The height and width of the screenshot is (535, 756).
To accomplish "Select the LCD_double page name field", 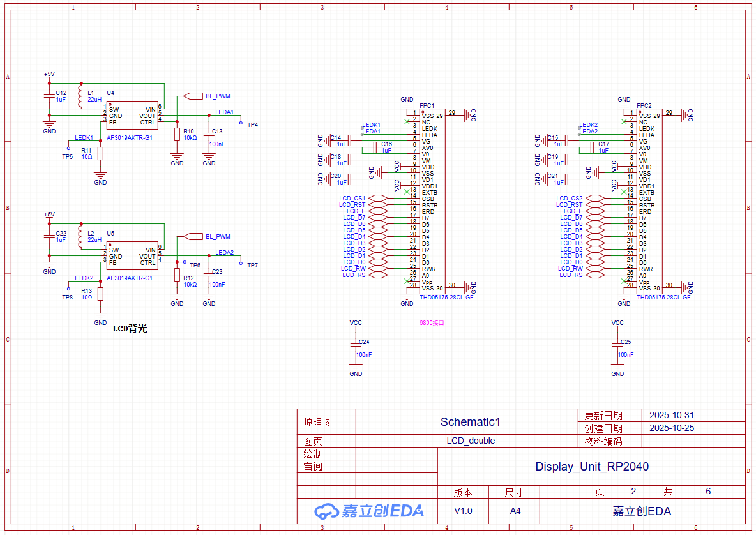I will tap(470, 441).
